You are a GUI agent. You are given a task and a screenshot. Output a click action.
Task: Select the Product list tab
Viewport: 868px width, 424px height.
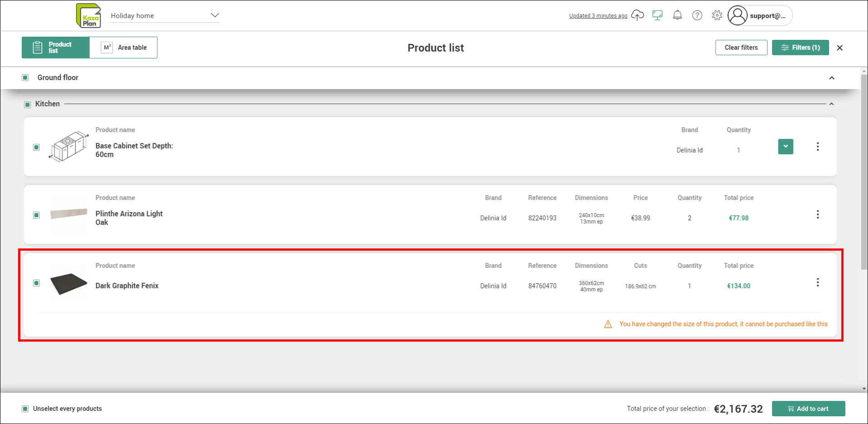(x=56, y=48)
